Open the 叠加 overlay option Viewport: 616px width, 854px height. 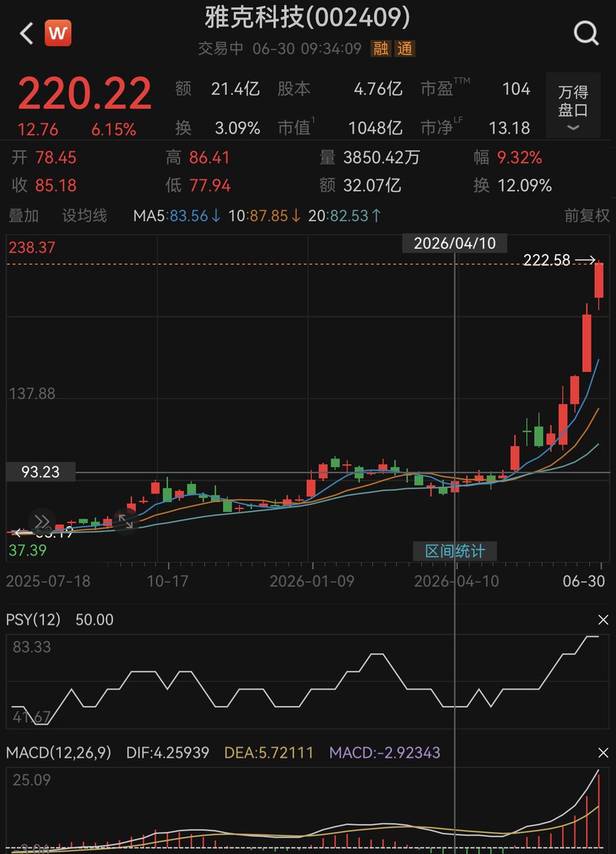tap(23, 216)
